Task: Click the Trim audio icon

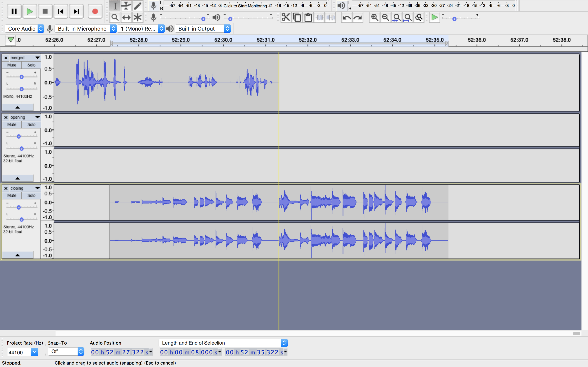Action: [x=320, y=18]
